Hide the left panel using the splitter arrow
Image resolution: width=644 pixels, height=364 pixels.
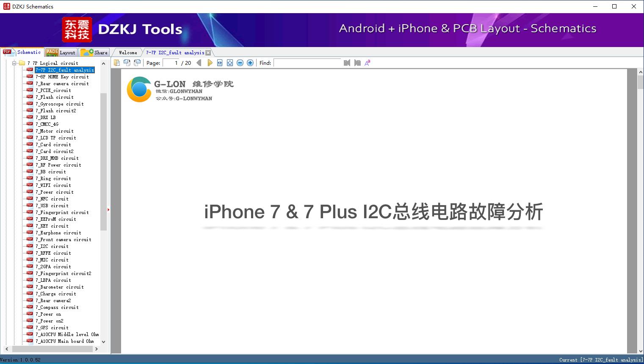tap(108, 209)
